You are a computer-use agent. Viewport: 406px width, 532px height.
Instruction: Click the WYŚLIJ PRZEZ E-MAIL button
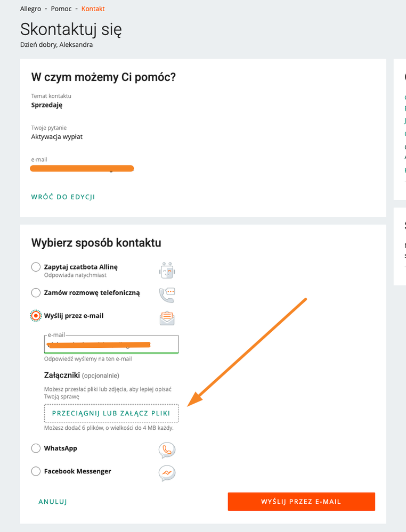[x=302, y=502]
